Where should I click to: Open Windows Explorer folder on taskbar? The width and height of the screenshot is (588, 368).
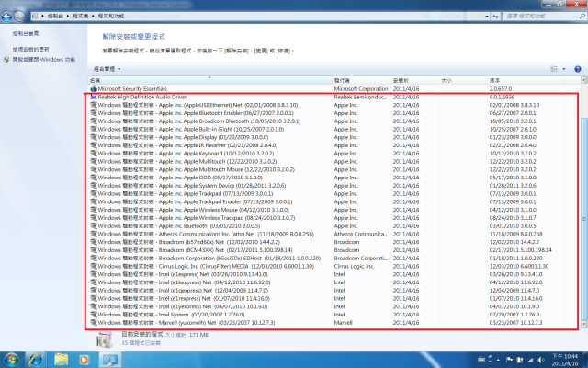tap(62, 360)
